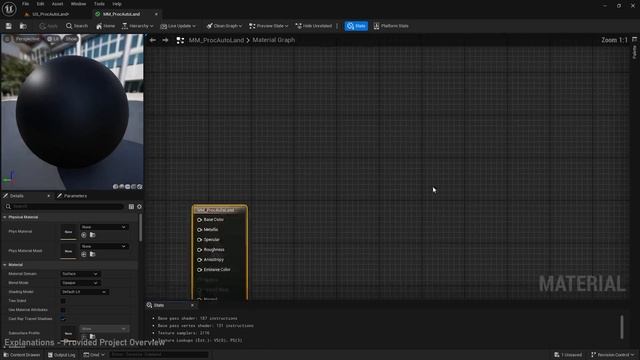Viewport: 640px width, 360px height.
Task: Close the Stats panel tab
Action: (x=192, y=305)
